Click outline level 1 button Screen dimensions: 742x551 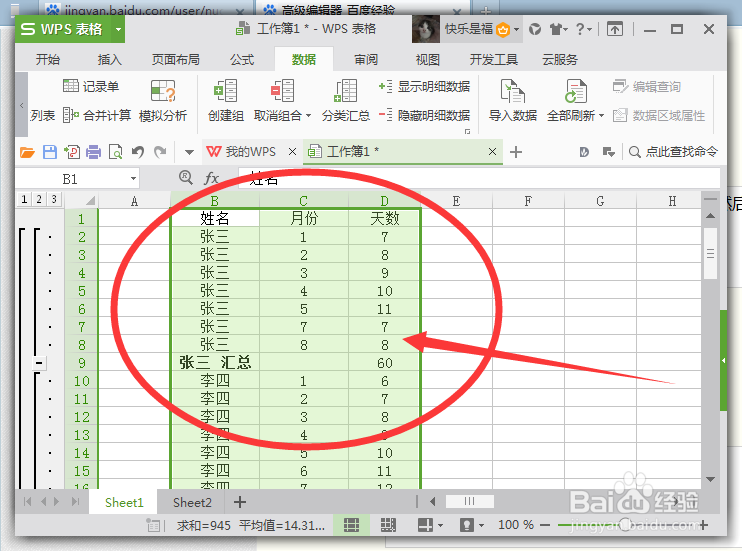pyautogui.click(x=24, y=199)
